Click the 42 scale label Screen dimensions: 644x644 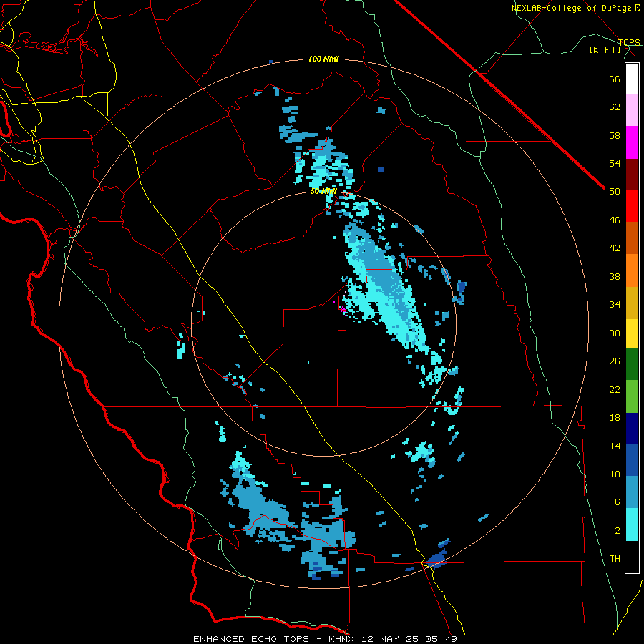tap(615, 248)
